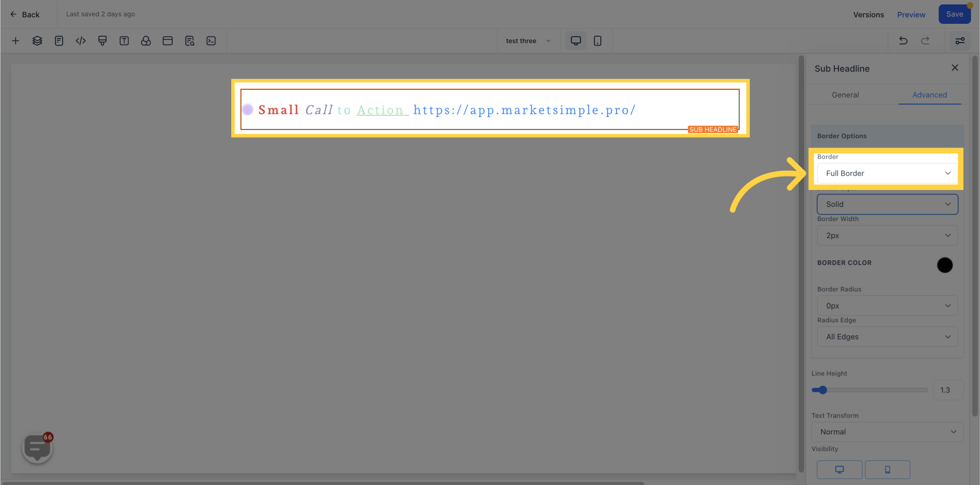Click the right panel vertical scrollbar
The height and width of the screenshot is (485, 980).
pyautogui.click(x=974, y=236)
